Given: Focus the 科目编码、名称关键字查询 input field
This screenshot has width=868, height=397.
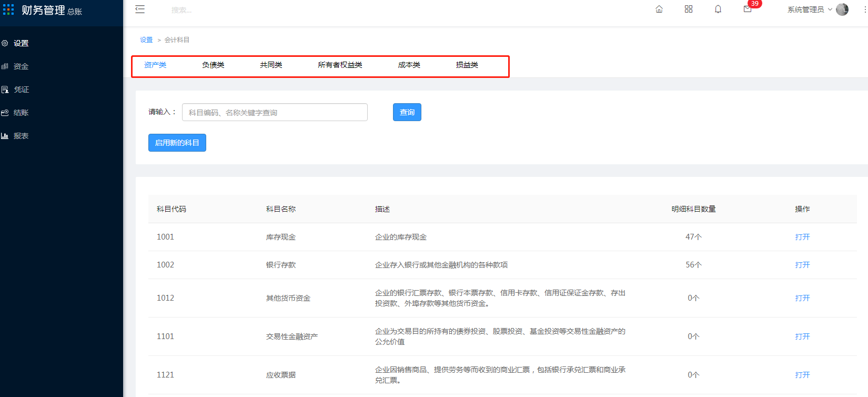Looking at the screenshot, I should coord(275,112).
